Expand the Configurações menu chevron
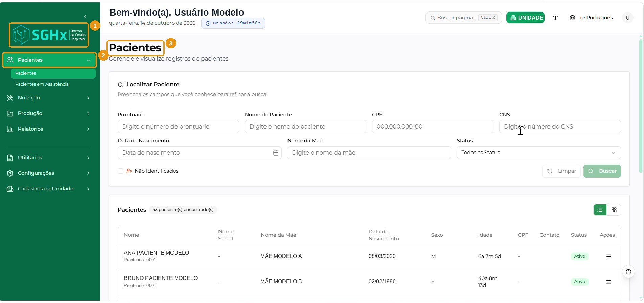 coord(88,173)
